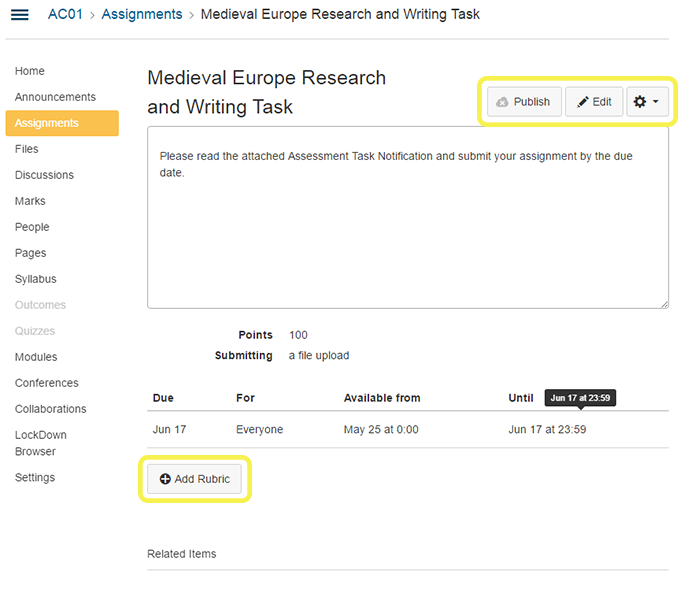Select the highlighted Assignments sidebar item
680x601 pixels.
(47, 123)
